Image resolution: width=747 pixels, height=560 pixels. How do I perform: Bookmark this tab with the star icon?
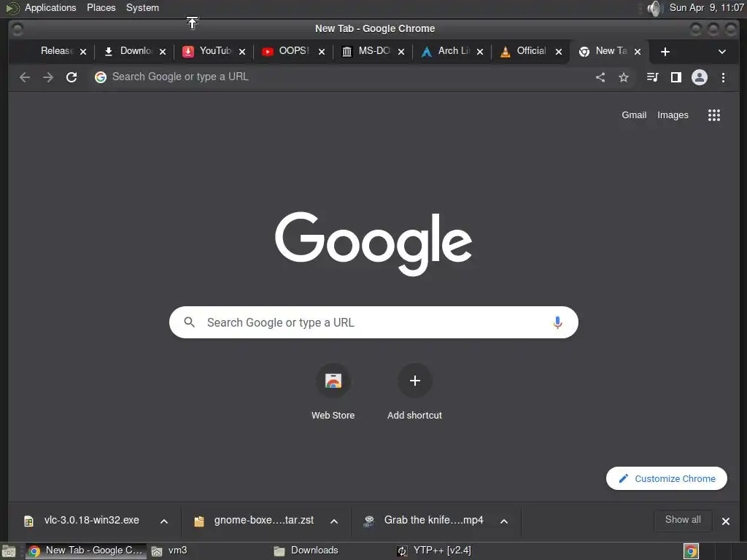[x=624, y=77]
